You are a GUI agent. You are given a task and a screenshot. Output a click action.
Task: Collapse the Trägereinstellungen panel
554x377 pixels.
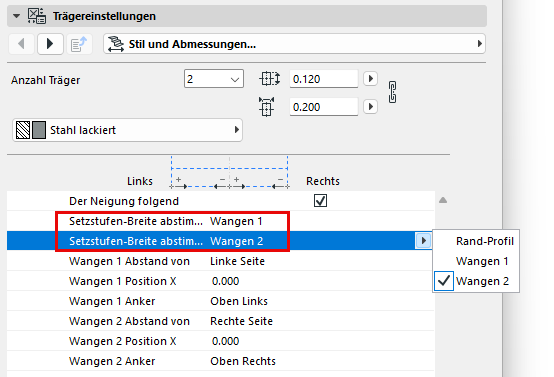click(16, 16)
